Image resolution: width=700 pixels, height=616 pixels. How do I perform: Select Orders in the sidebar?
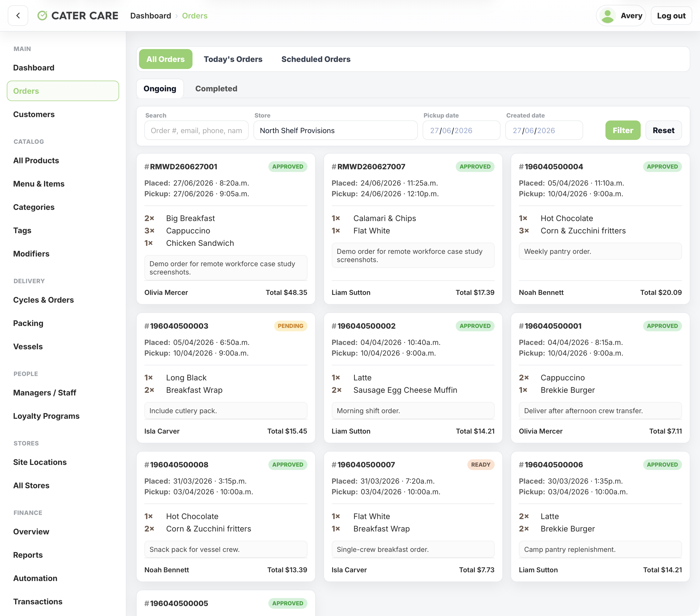(63, 91)
